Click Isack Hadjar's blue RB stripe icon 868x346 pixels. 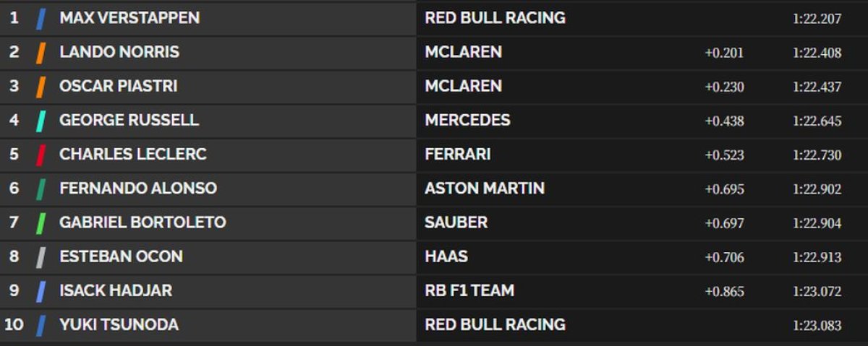[x=41, y=290]
